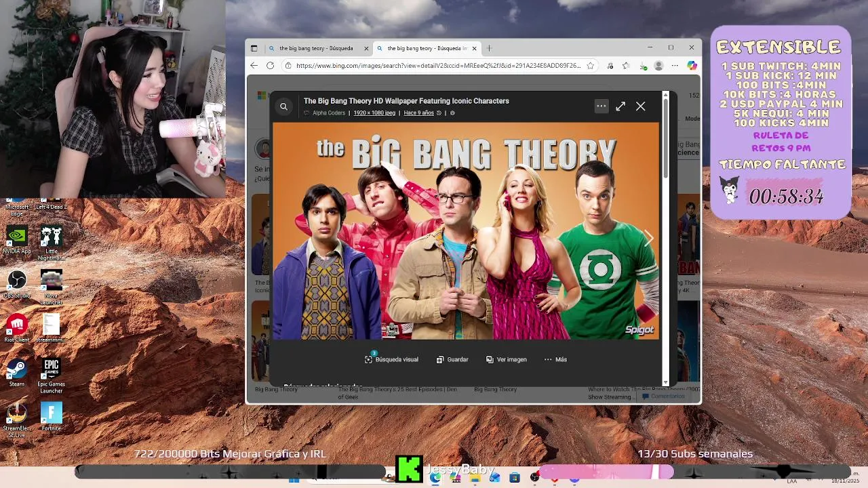Expand the Más options menu
The image size is (868, 488).
coord(555,359)
